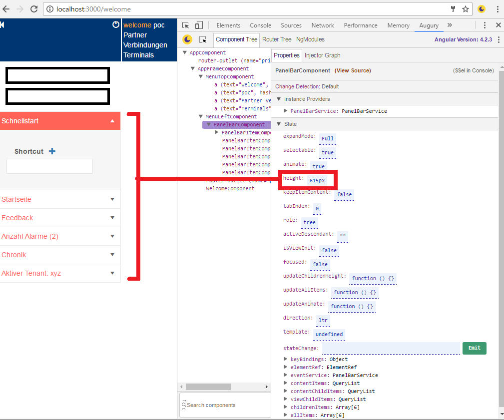Click the green Emit button
504x420 pixels.
[x=474, y=348]
